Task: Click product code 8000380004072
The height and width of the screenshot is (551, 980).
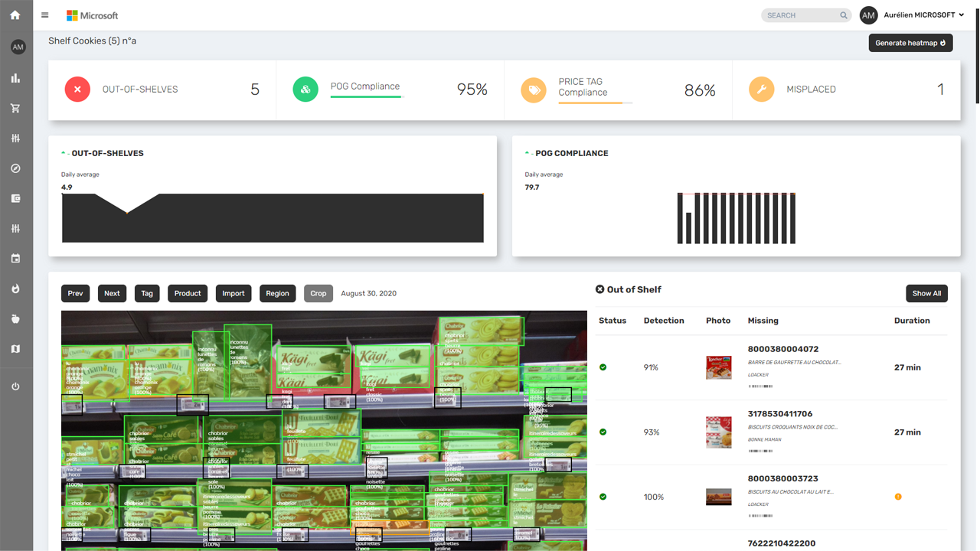Action: 783,349
